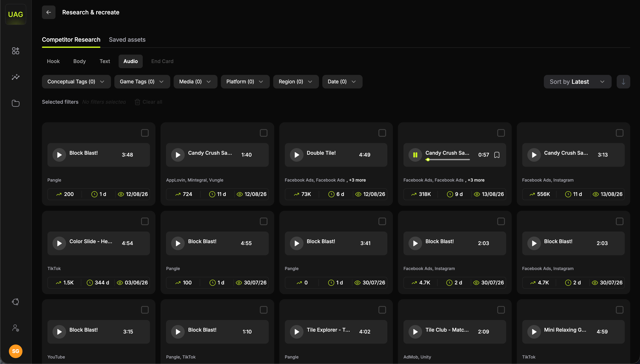Go back using the arrow beside Research & recreate
Image resolution: width=640 pixels, height=364 pixels.
click(x=48, y=12)
